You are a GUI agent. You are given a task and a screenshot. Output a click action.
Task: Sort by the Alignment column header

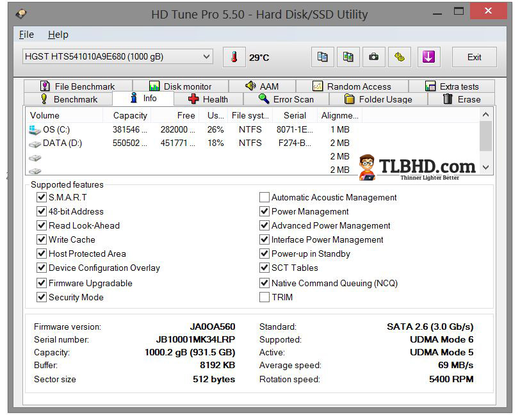(x=340, y=115)
